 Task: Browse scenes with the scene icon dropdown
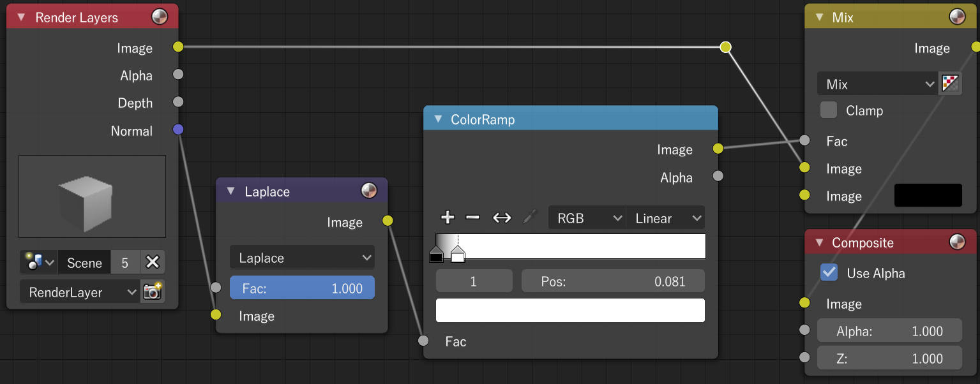pyautogui.click(x=38, y=262)
